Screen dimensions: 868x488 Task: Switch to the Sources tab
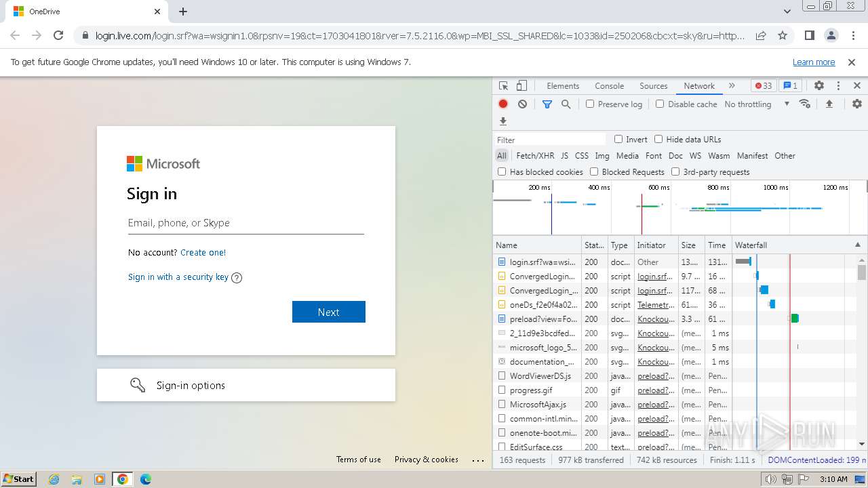[x=654, y=86]
